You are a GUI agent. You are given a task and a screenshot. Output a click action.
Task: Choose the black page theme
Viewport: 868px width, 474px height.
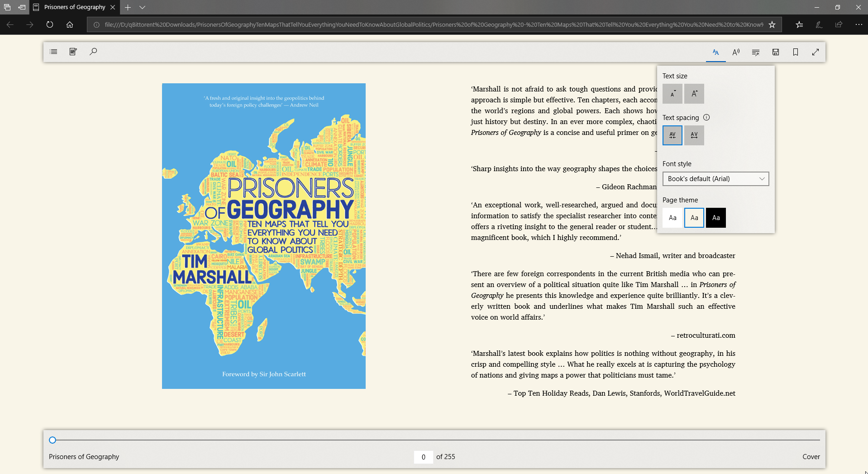click(716, 218)
